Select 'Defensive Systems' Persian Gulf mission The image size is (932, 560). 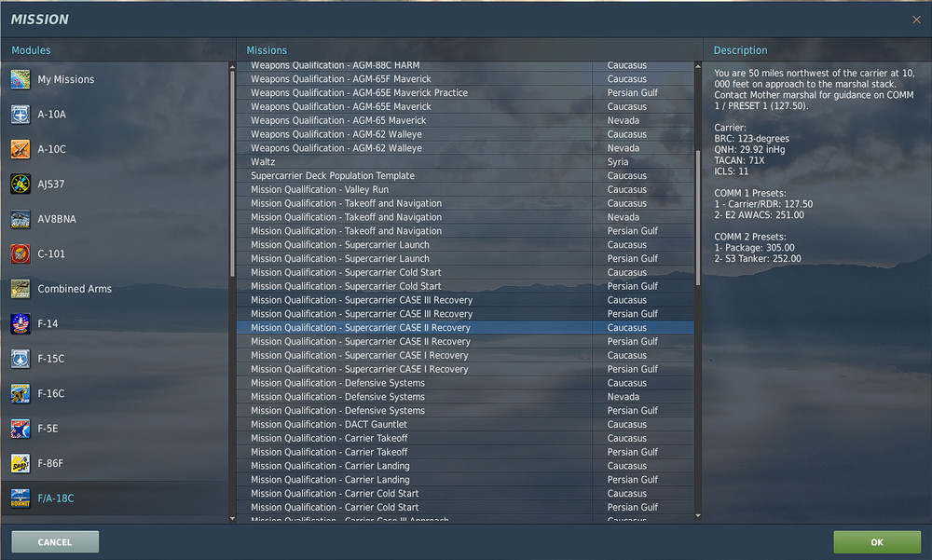coord(465,411)
